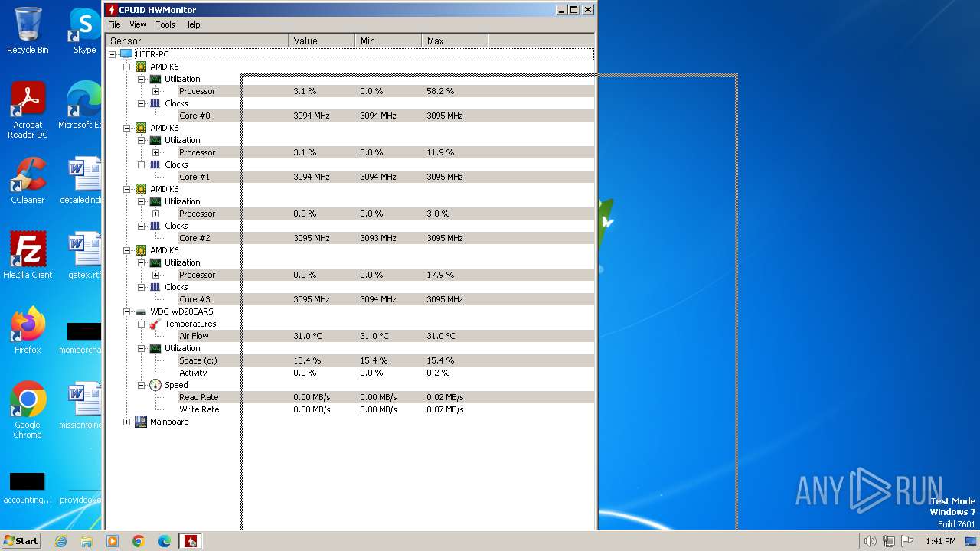Screen dimensions: 980x551
Task: Expand the Processor row with max 17.9 %
Action: 155,275
